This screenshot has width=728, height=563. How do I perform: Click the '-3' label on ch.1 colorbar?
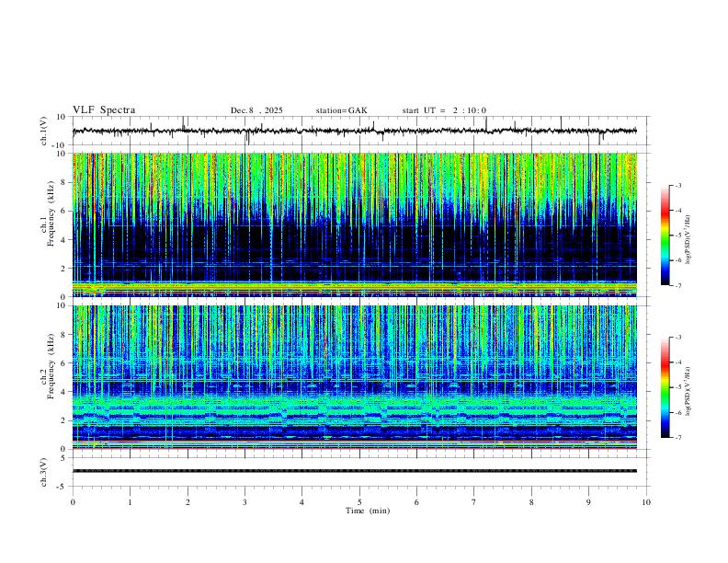[x=678, y=185]
